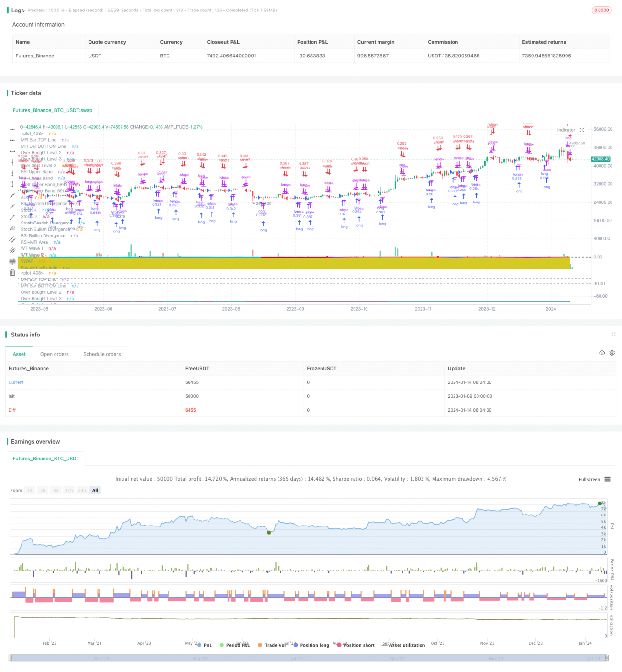The height and width of the screenshot is (672, 622).
Task: Open status info settings gear
Action: tap(612, 353)
